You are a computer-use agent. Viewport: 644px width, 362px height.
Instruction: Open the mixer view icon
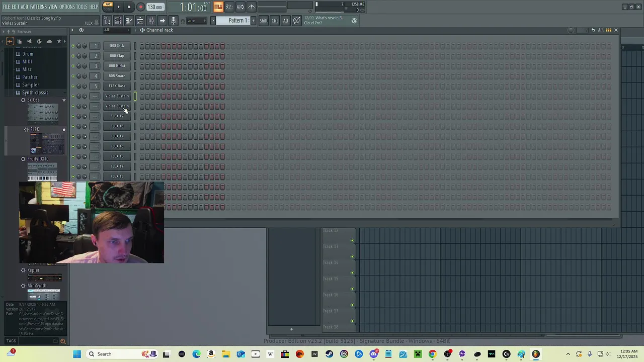151,21
